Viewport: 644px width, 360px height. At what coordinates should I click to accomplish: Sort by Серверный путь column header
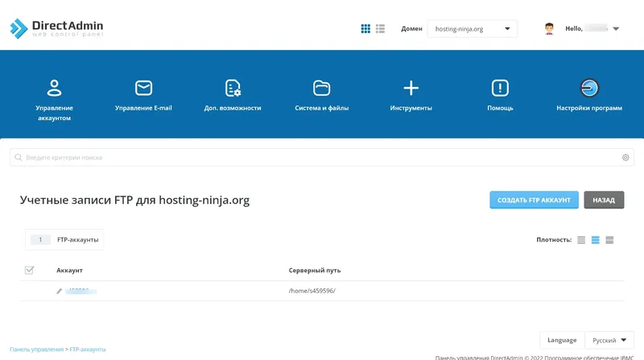315,271
